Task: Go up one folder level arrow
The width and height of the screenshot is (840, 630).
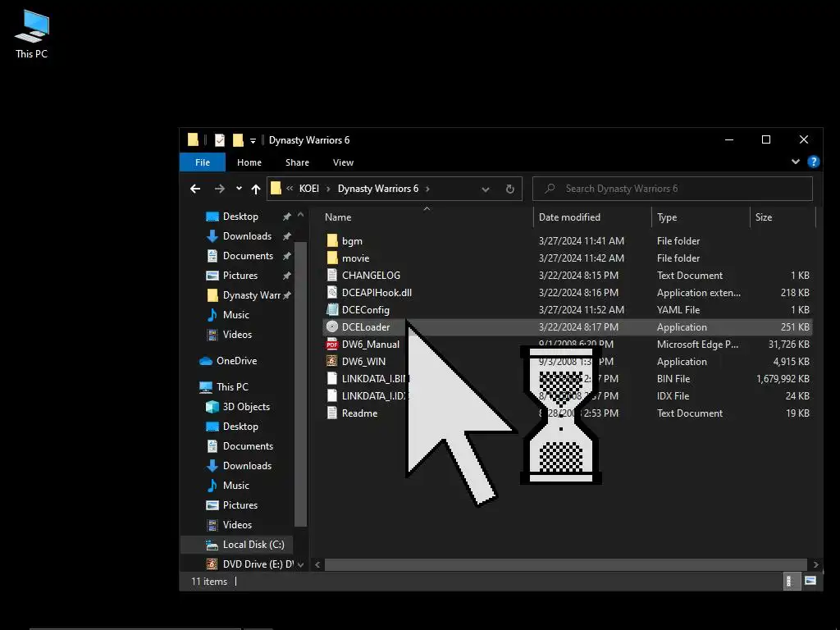Action: [256, 189]
